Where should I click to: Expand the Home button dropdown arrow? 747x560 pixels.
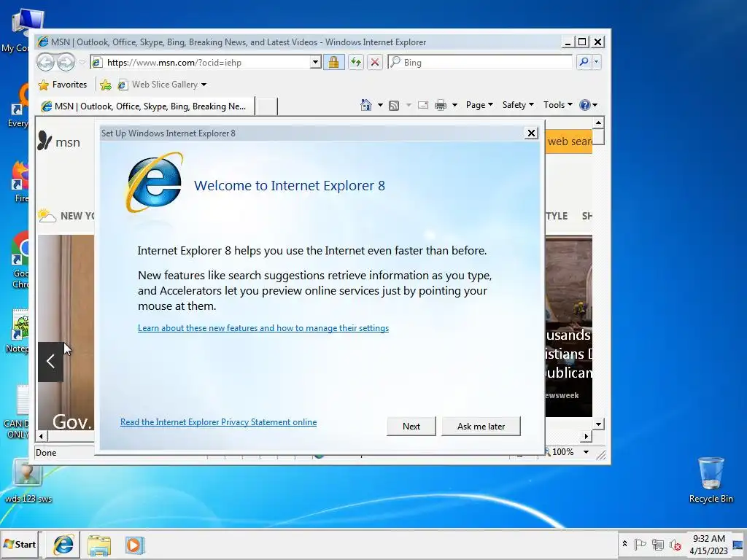tap(379, 105)
